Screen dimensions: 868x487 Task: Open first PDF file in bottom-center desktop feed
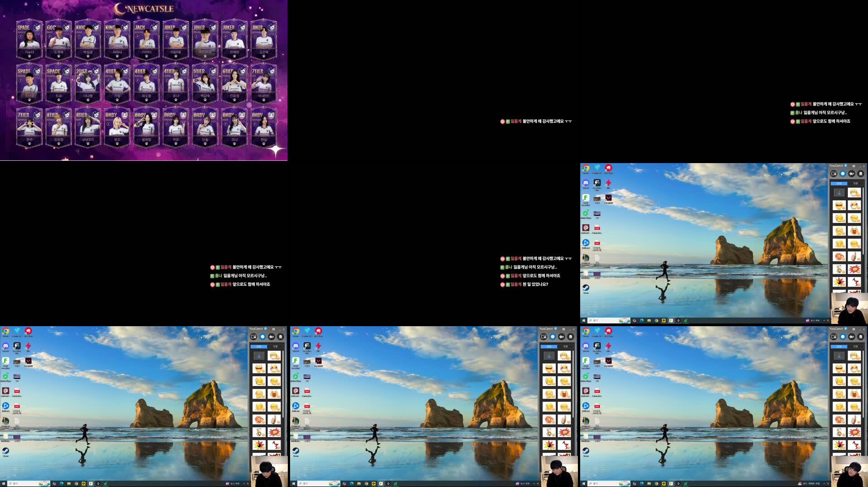click(x=307, y=391)
